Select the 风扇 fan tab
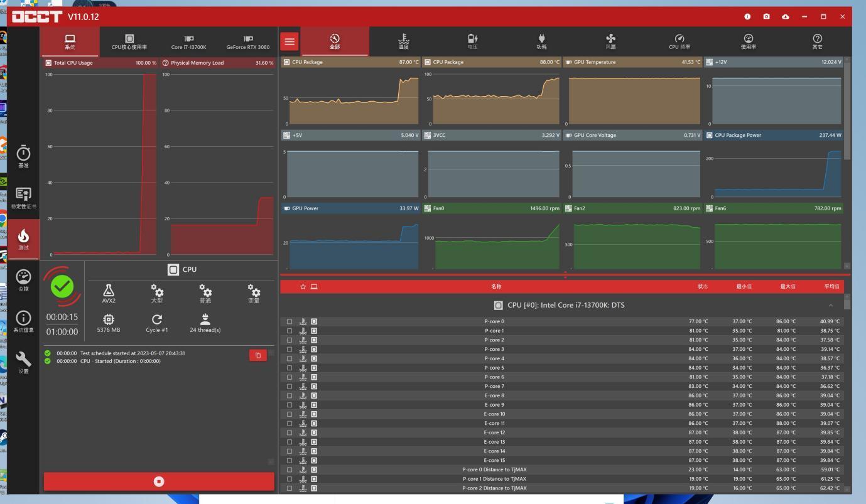The width and height of the screenshot is (866, 504). (610, 41)
